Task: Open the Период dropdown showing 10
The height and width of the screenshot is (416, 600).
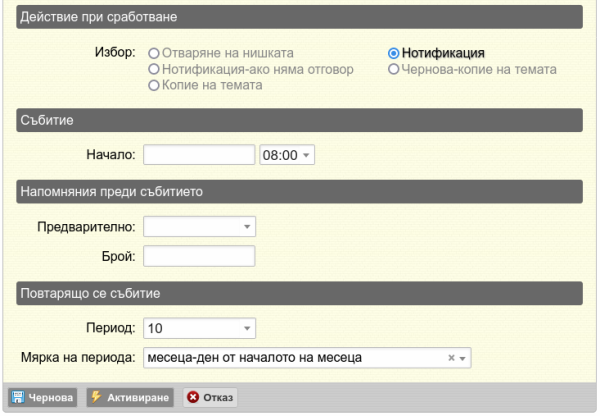Action: click(x=199, y=328)
